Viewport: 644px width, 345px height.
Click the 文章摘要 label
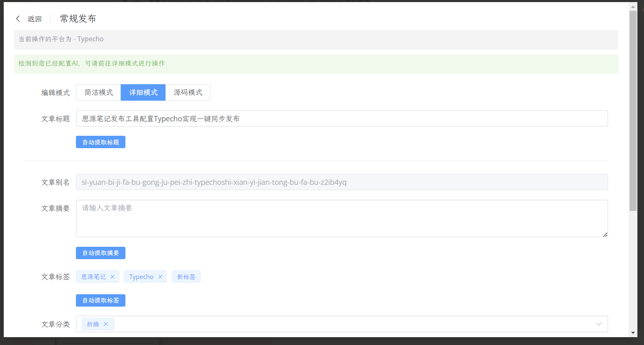pyautogui.click(x=55, y=208)
